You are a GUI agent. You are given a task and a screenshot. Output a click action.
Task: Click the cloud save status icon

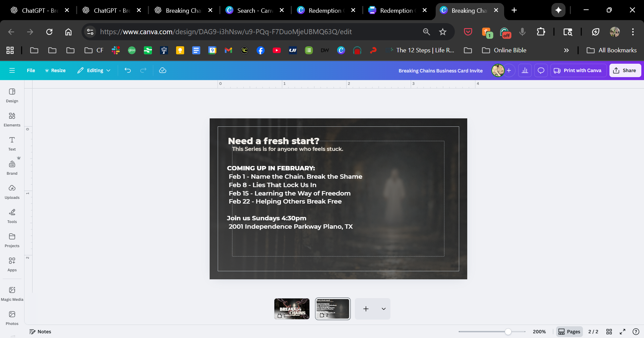pyautogui.click(x=163, y=70)
